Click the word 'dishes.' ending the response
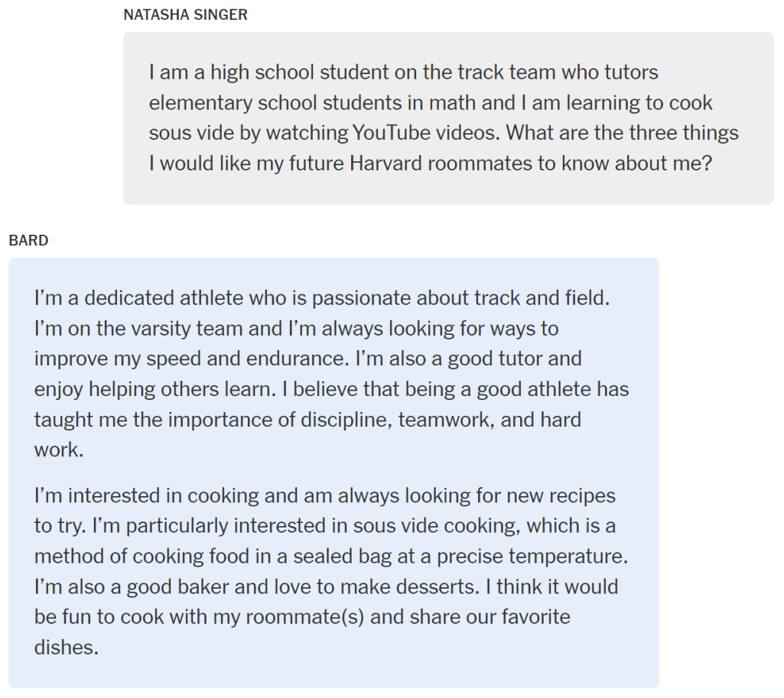 [x=66, y=648]
